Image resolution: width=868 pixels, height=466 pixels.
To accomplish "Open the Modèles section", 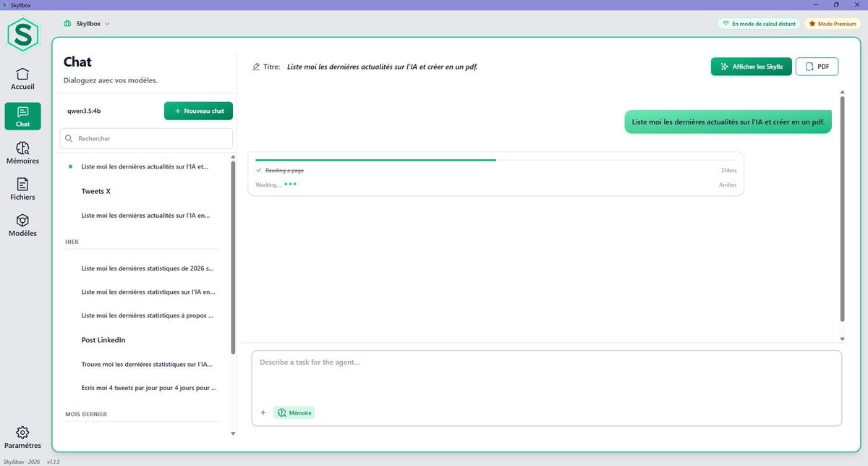I will point(22,224).
